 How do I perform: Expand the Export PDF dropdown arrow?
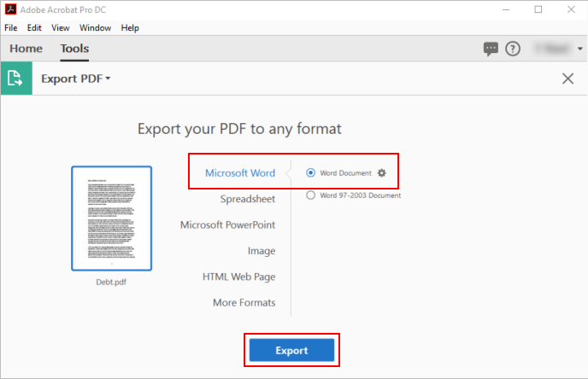tap(108, 79)
